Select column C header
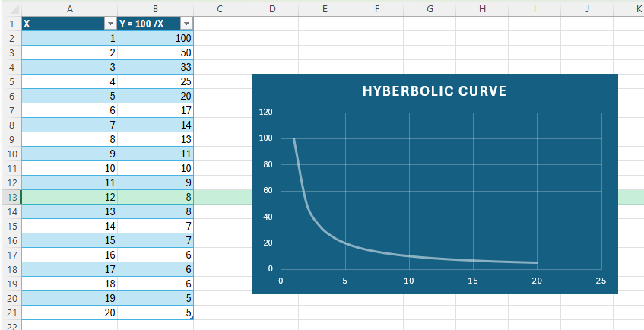Image resolution: width=644 pixels, height=330 pixels. (x=220, y=9)
